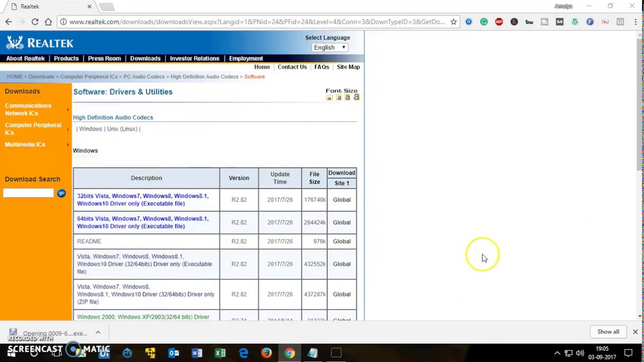Open the pink parentheses extension icon
Image resolution: width=644 pixels, height=362 pixels.
click(605, 22)
